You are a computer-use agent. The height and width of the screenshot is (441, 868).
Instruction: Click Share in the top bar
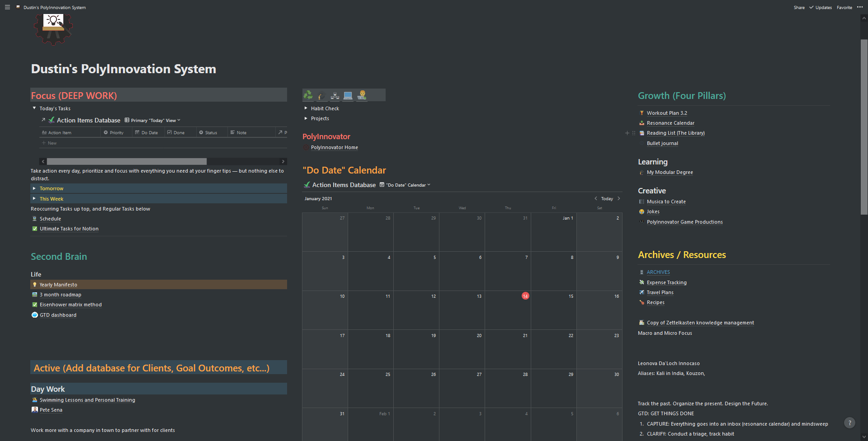[x=799, y=8]
